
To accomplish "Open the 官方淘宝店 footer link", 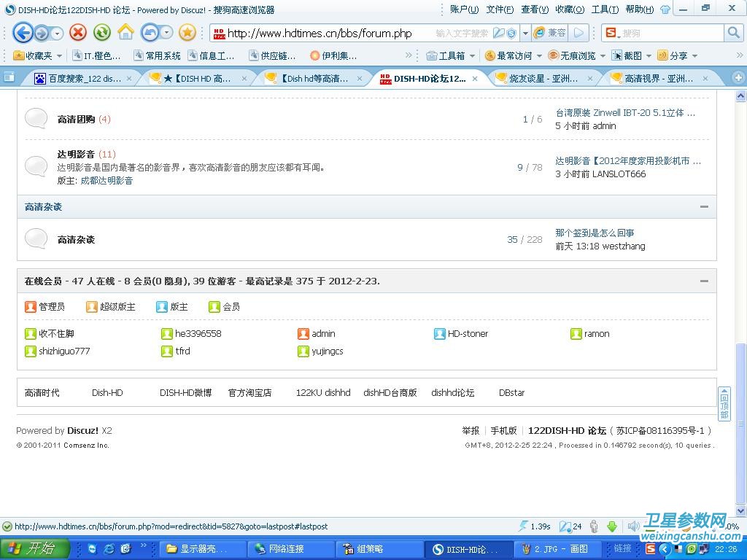I will 249,392.
